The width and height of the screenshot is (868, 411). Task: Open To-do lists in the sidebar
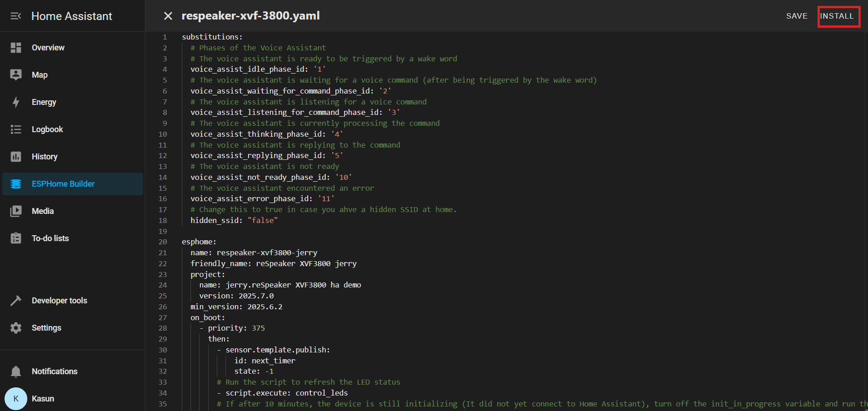pyautogui.click(x=73, y=238)
